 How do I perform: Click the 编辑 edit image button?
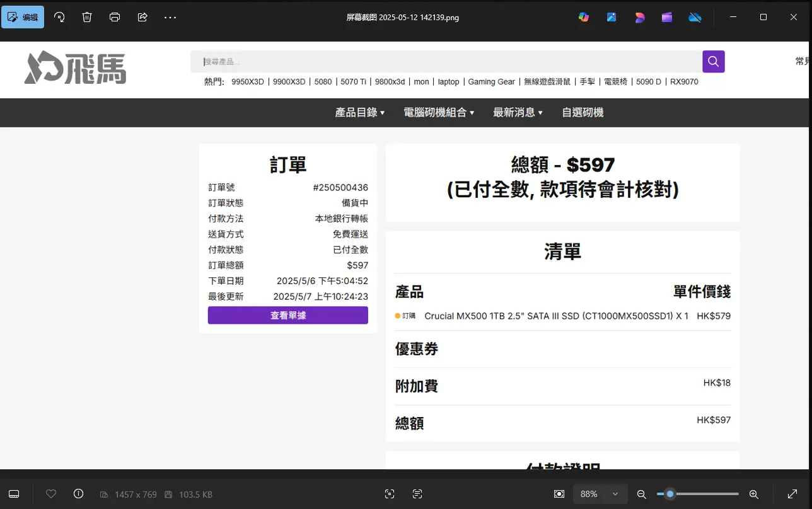click(23, 17)
